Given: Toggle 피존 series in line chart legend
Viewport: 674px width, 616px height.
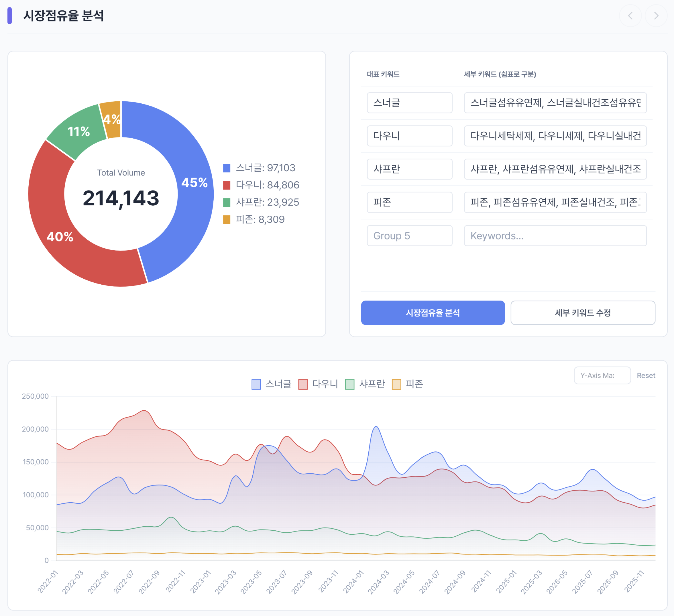Looking at the screenshot, I should 408,384.
